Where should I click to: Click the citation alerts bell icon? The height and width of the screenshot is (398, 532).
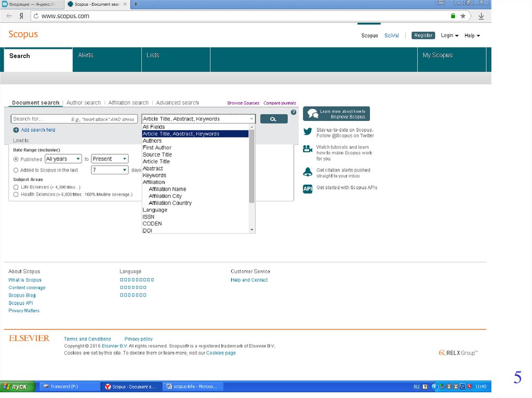pyautogui.click(x=308, y=172)
